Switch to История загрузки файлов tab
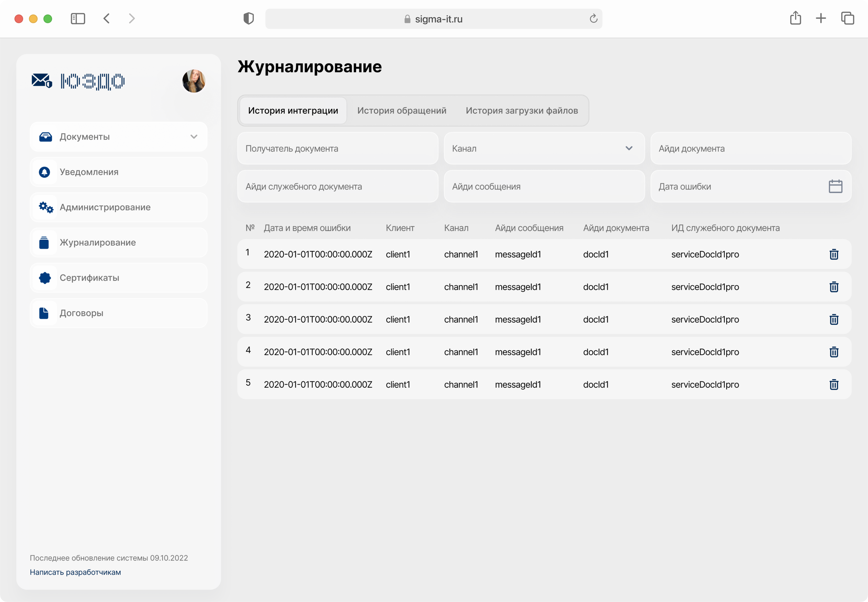 tap(522, 110)
